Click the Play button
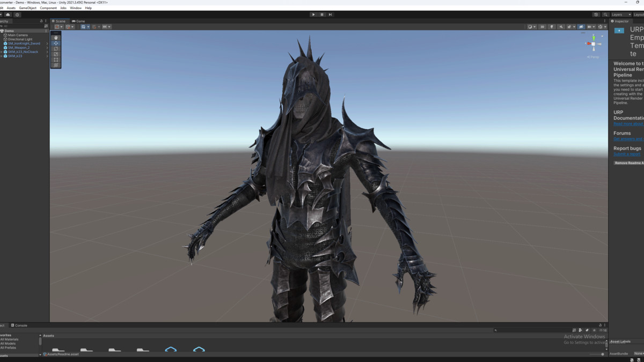The width and height of the screenshot is (644, 362). tap(313, 14)
